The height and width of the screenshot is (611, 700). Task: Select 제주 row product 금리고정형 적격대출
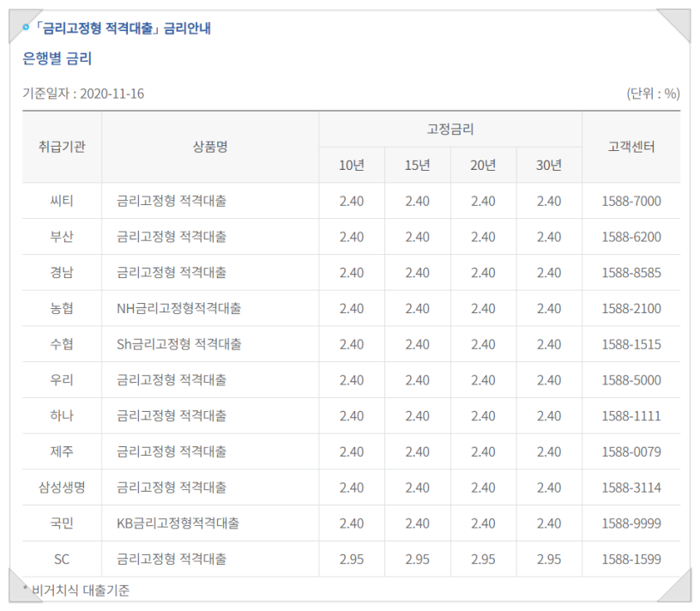tap(172, 451)
